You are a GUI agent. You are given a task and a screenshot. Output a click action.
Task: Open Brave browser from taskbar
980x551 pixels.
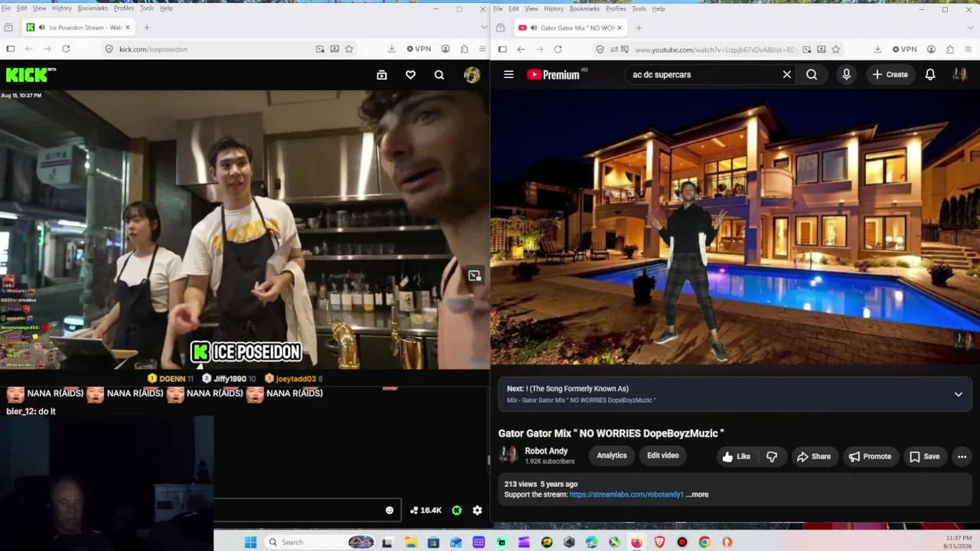coord(659,543)
